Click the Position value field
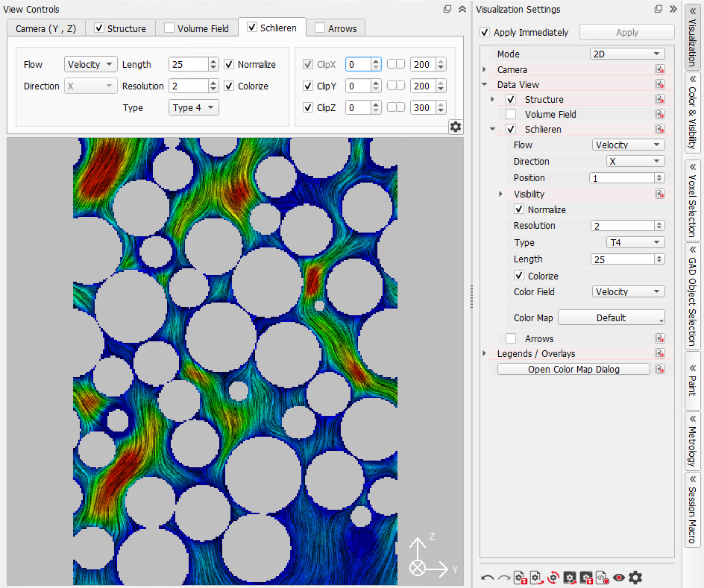This screenshot has width=704, height=588. 622,178
